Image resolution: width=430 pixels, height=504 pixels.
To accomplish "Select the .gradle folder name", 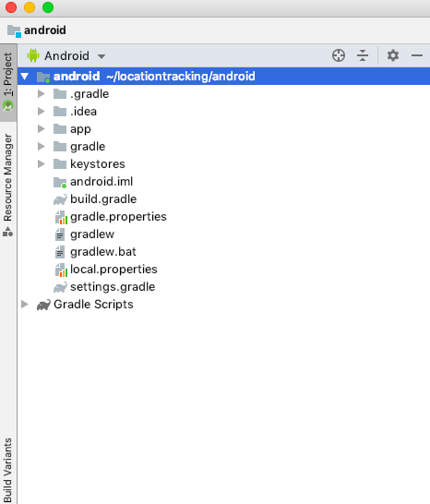I will point(90,94).
